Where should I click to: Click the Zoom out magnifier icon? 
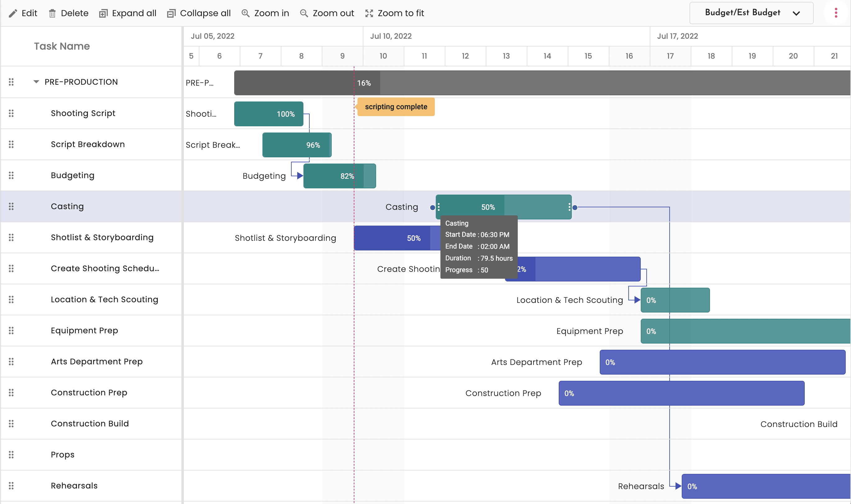303,13
